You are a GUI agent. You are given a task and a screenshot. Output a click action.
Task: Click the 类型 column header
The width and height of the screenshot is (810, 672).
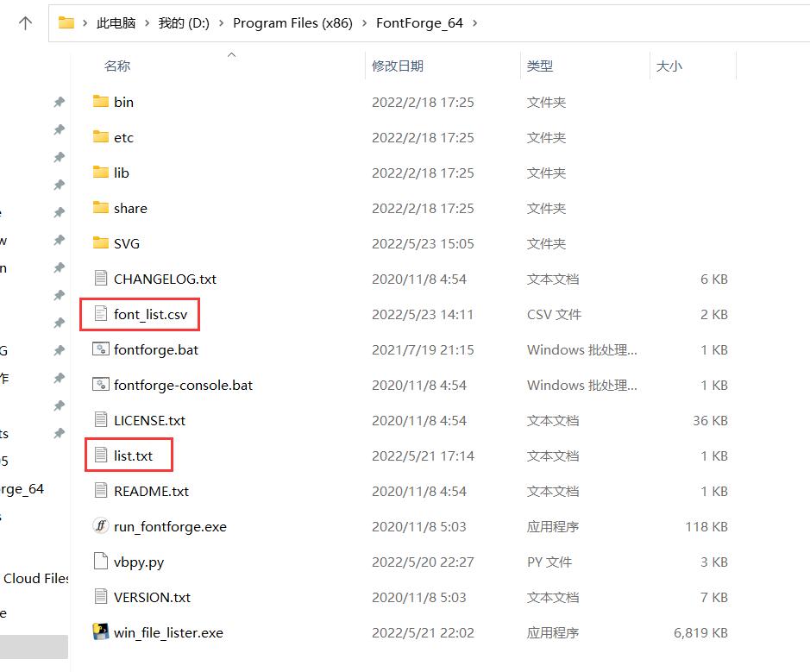(x=540, y=66)
